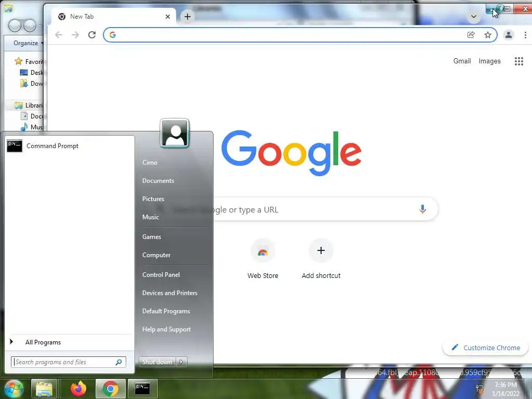The width and height of the screenshot is (532, 399).
Task: Click the Start menu user account picture
Action: coord(175,134)
